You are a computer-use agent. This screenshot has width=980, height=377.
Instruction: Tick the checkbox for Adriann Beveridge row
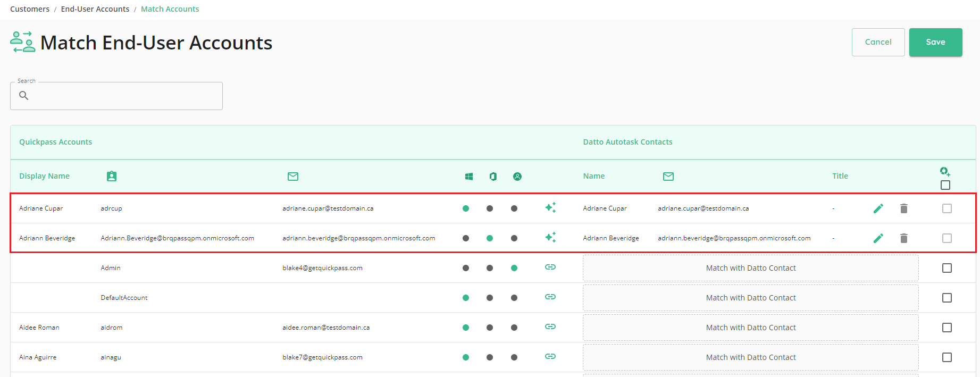pos(947,238)
